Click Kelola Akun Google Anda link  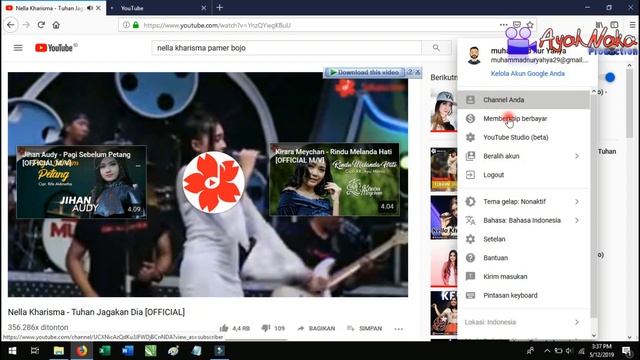pos(527,73)
